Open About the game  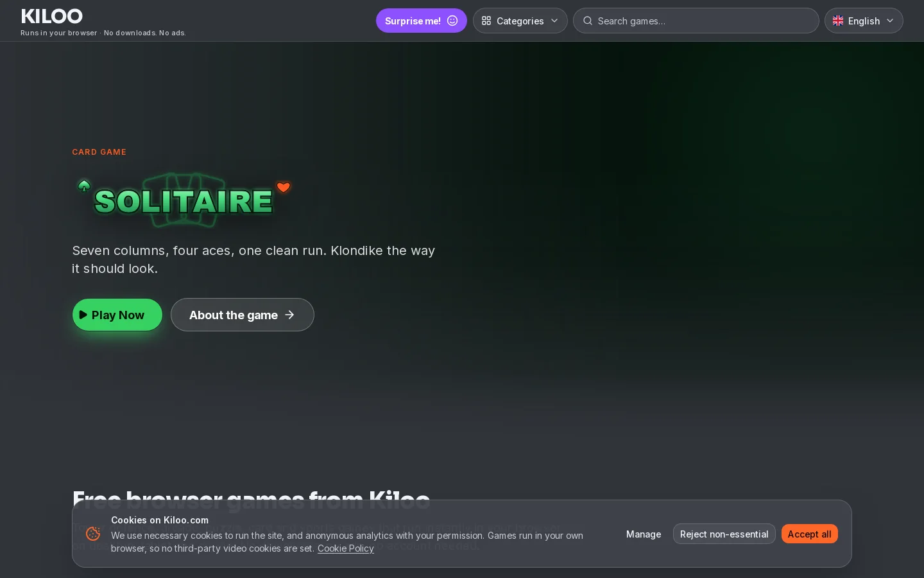click(x=243, y=315)
